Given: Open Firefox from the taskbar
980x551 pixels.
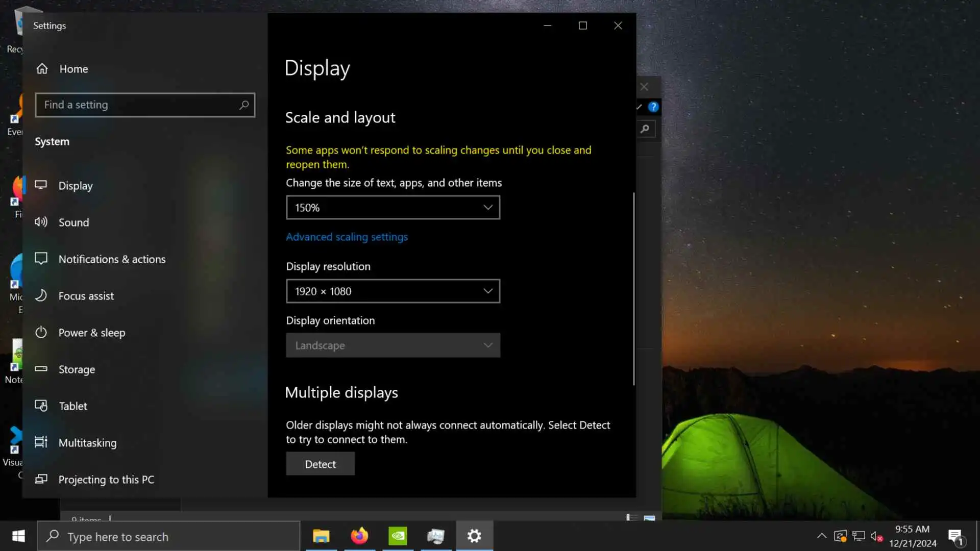Looking at the screenshot, I should (359, 536).
